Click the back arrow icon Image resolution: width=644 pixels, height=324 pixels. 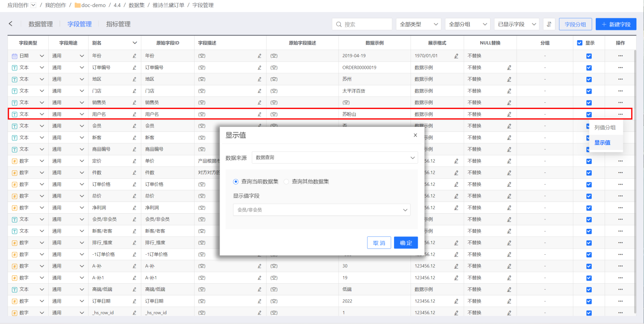tap(11, 24)
